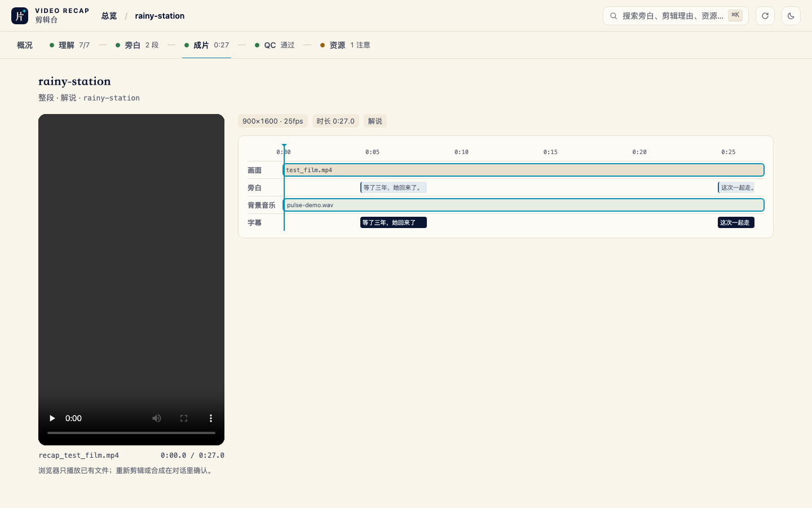Click the 这次一起走 narration clip
The image size is (812, 508).
point(736,187)
